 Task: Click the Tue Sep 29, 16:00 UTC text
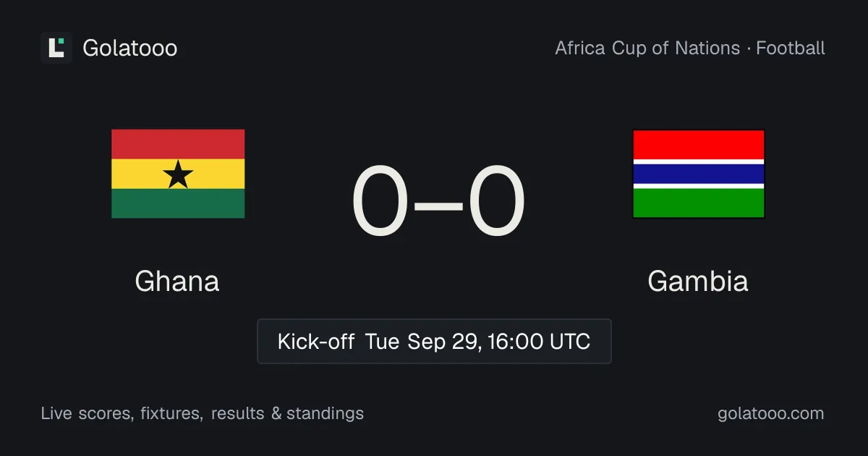click(477, 341)
